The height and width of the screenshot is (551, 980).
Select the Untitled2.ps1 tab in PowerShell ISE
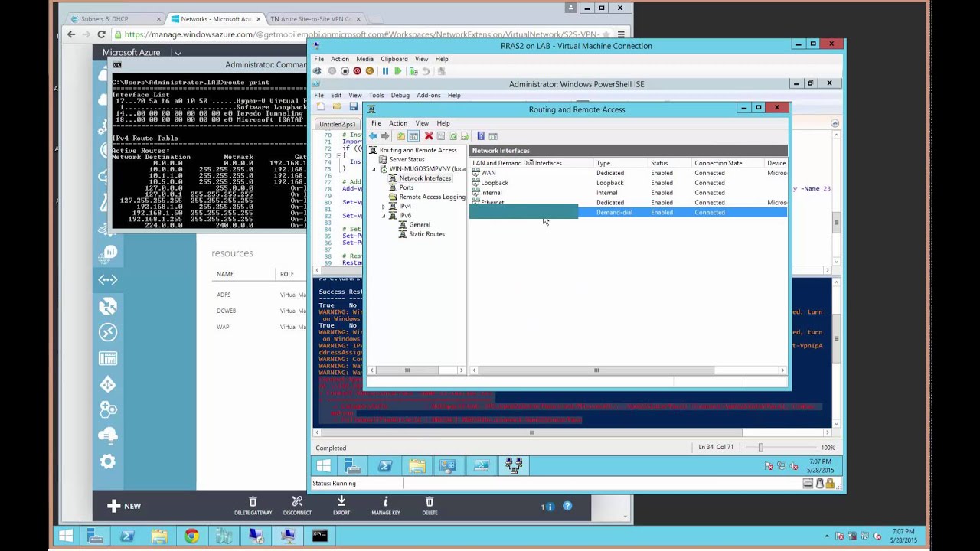point(337,124)
